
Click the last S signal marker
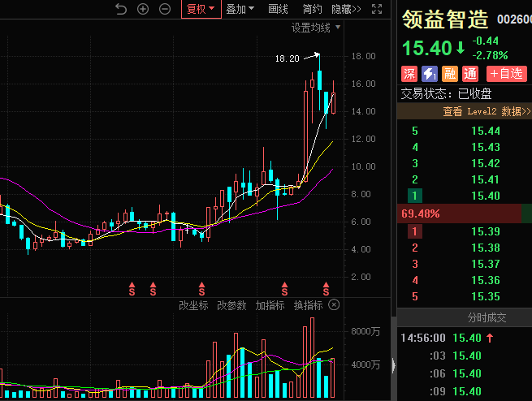tap(327, 287)
